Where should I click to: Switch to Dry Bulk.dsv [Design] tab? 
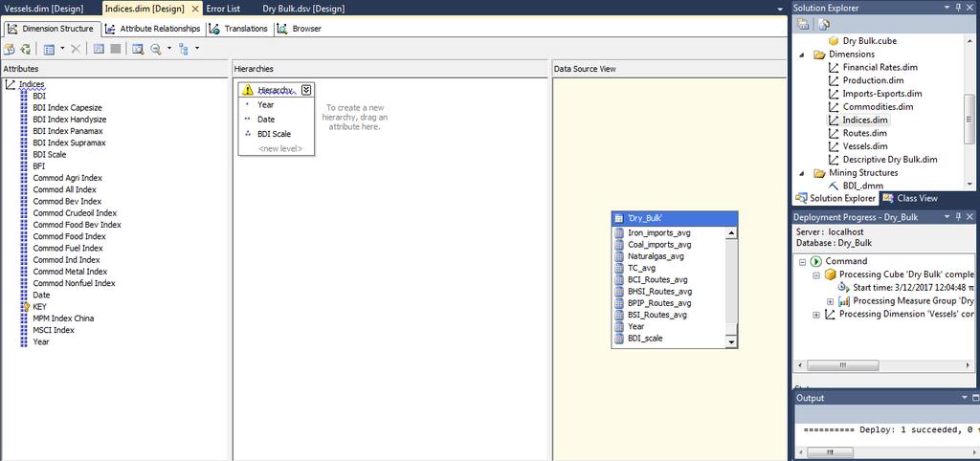(x=303, y=9)
